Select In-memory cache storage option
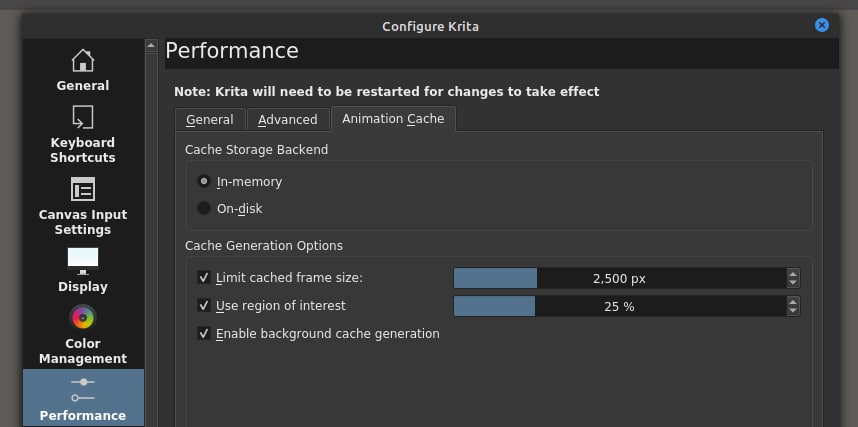The image size is (858, 427). [x=204, y=181]
